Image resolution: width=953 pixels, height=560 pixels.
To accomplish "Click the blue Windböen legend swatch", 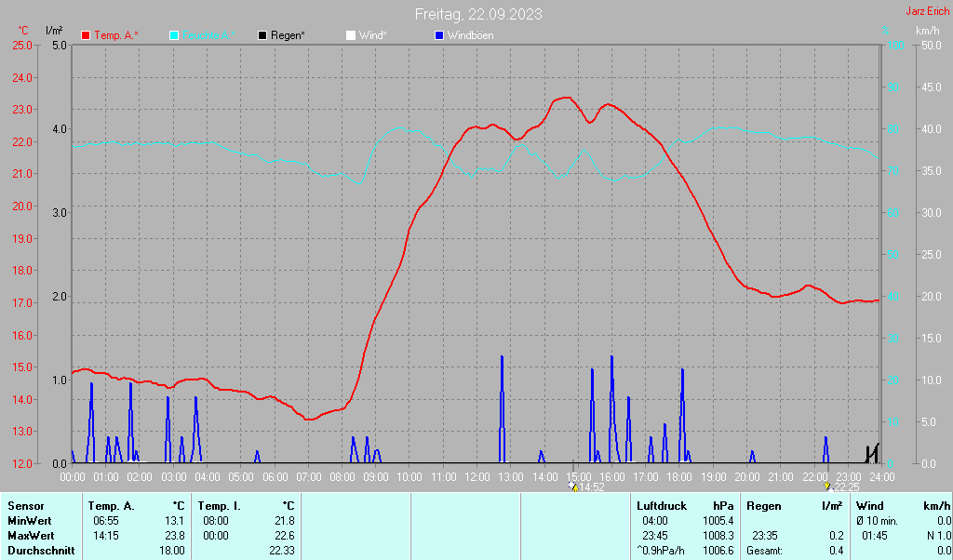I will coord(439,36).
